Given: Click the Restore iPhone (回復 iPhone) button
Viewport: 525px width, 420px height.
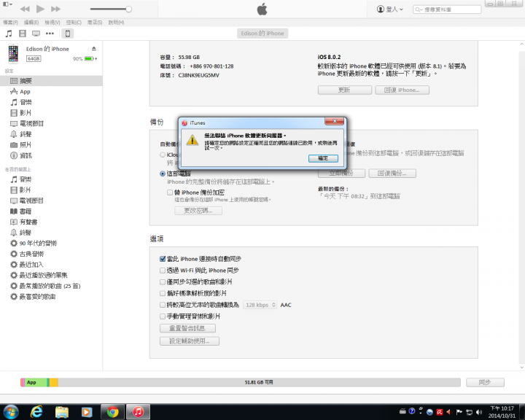Looking at the screenshot, I should (x=402, y=90).
